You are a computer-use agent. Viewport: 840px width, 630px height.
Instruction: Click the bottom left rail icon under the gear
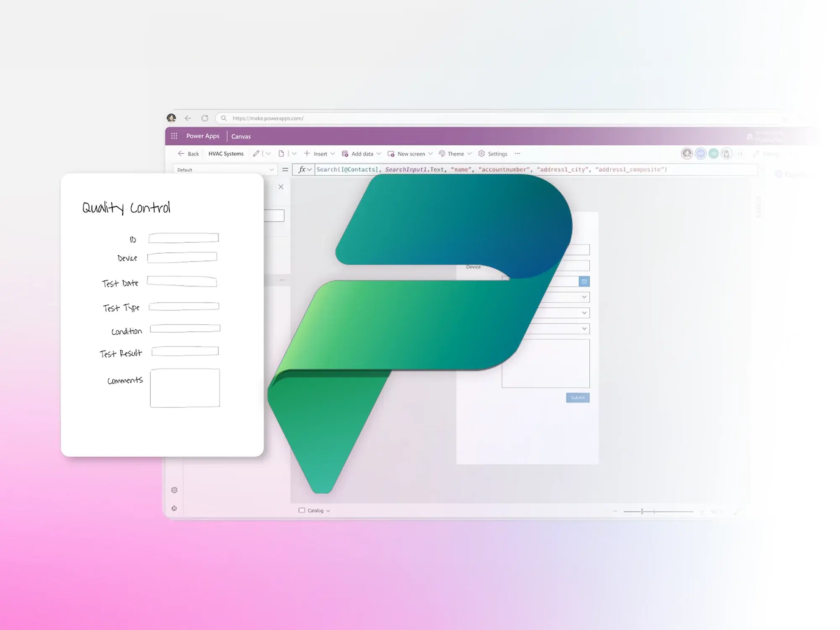pyautogui.click(x=174, y=509)
